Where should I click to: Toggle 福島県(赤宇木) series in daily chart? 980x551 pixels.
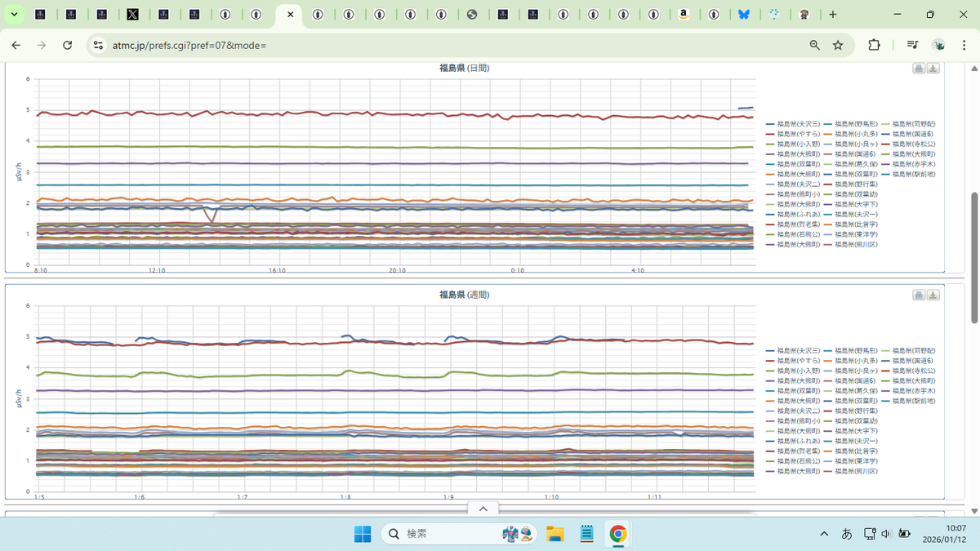pyautogui.click(x=909, y=163)
